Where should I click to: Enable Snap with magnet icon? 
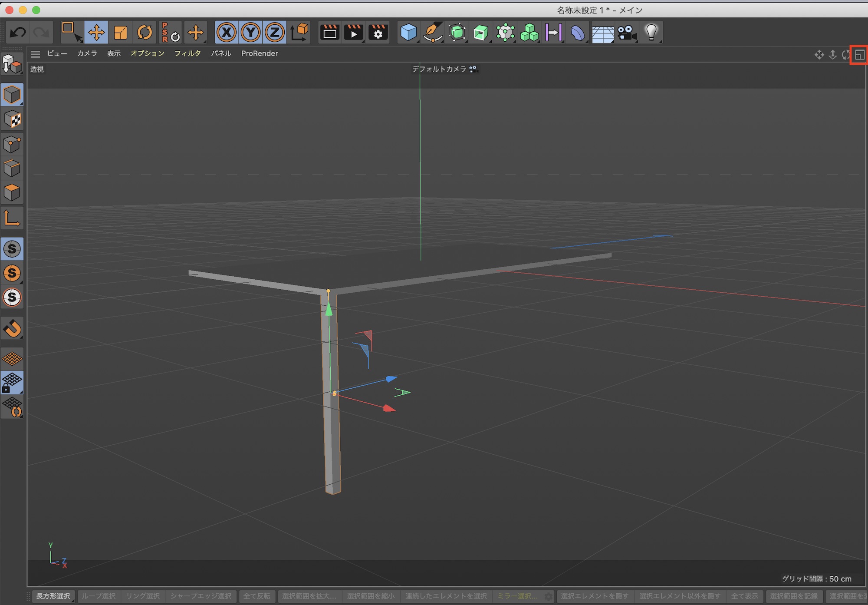click(x=12, y=328)
